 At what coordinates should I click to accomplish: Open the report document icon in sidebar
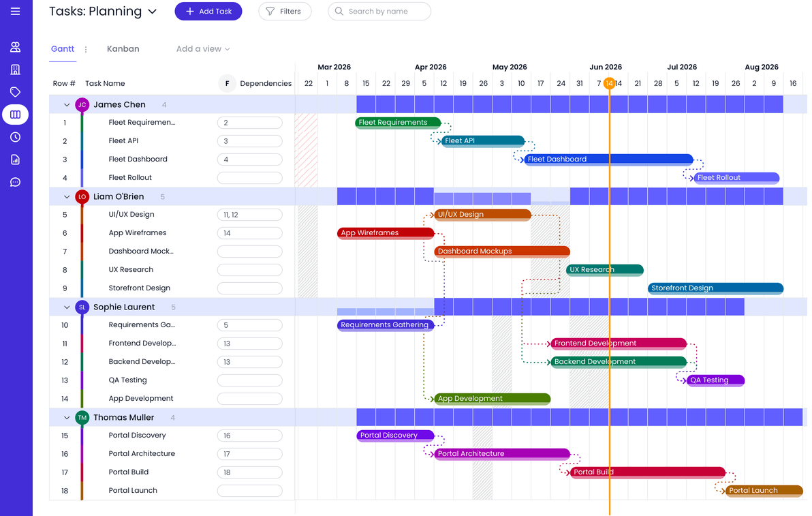click(x=16, y=160)
